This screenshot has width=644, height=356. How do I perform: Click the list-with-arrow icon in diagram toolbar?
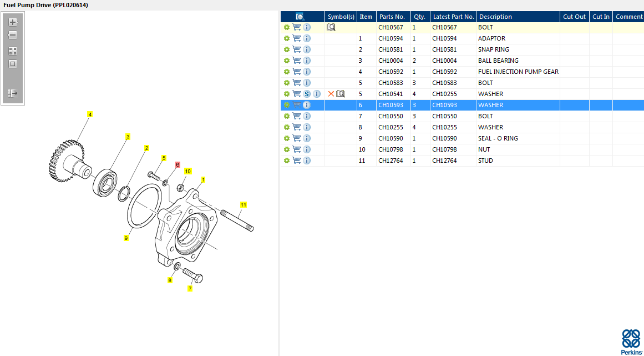pos(13,93)
